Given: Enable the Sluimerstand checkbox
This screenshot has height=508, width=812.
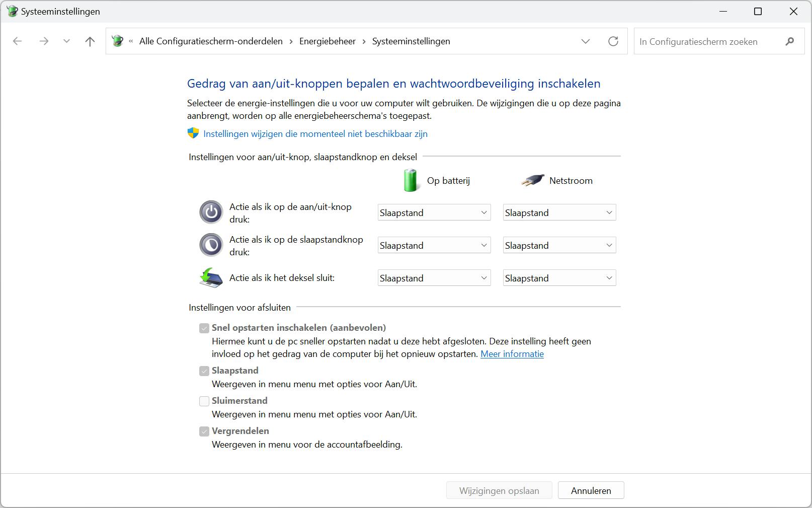Looking at the screenshot, I should tap(204, 401).
